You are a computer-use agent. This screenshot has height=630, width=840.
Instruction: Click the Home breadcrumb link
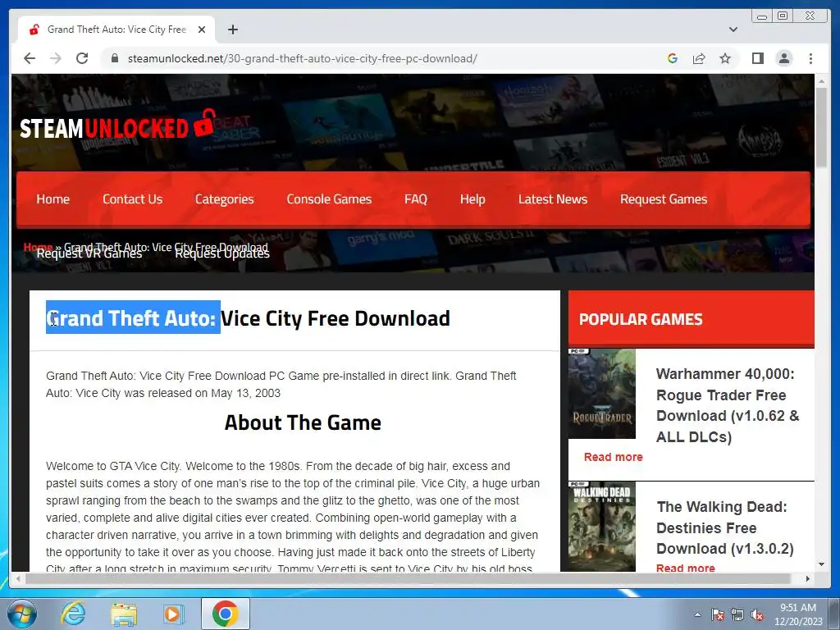tap(38, 247)
